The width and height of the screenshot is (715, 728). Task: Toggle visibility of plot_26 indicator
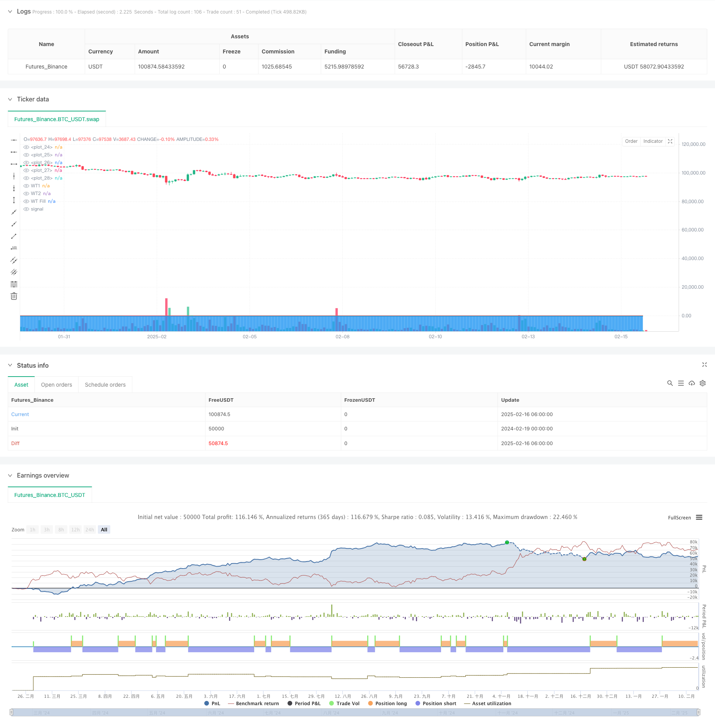coord(26,163)
